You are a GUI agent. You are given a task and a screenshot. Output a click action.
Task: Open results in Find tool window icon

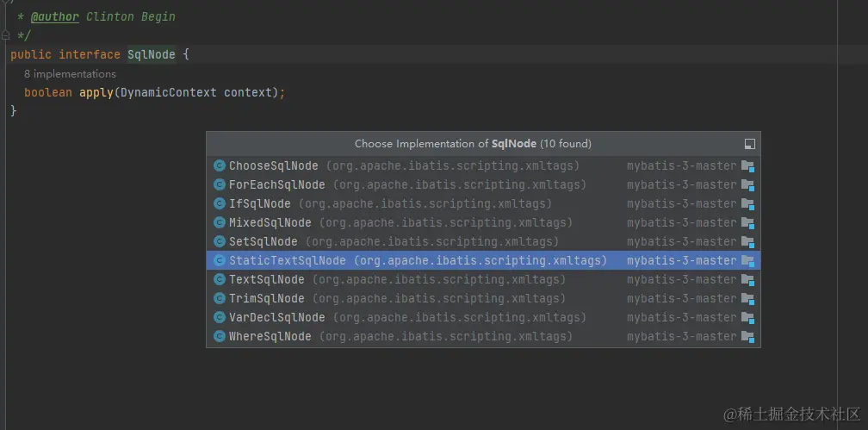[x=749, y=144]
